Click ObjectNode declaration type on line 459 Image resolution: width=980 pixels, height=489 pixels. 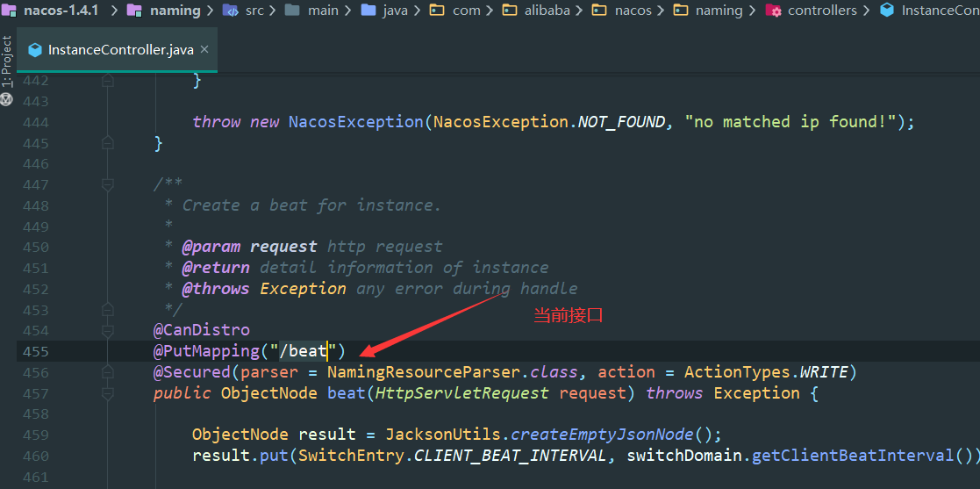[240, 435]
